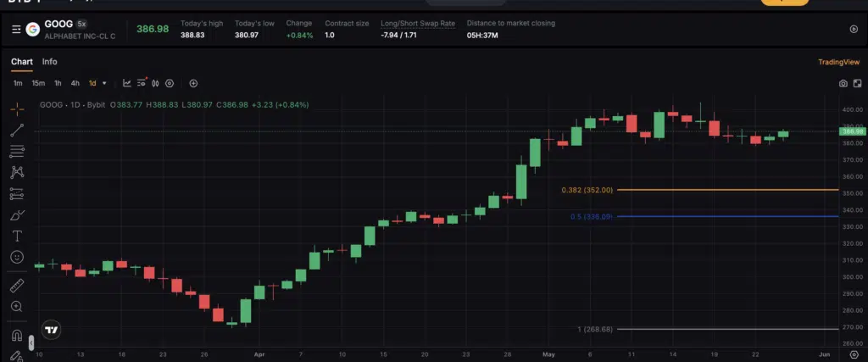Viewport: 868px width, 362px height.
Task: Open the hamburger menu beside GOOG
Action: click(16, 30)
